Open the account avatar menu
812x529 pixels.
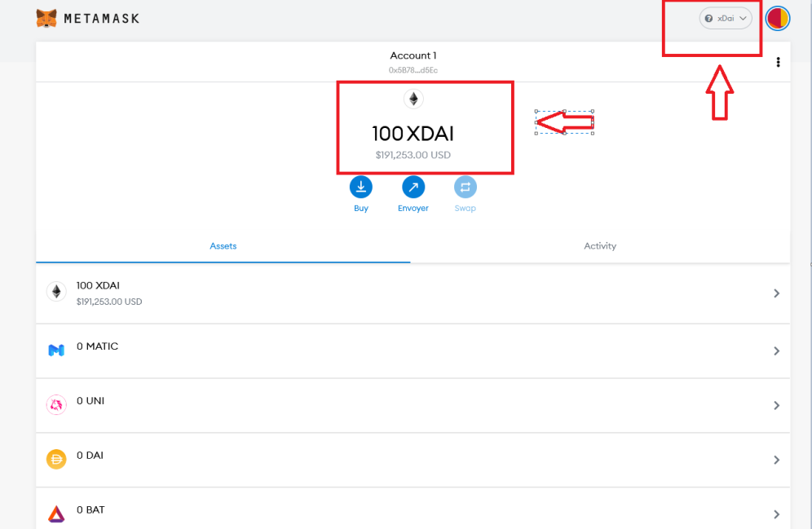778,18
